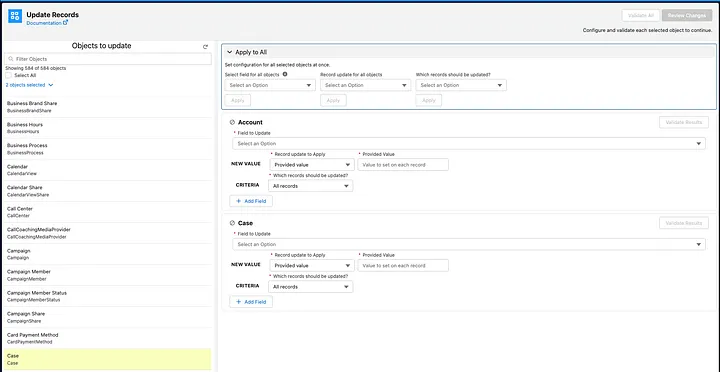Click the Validate All button

pyautogui.click(x=641, y=15)
